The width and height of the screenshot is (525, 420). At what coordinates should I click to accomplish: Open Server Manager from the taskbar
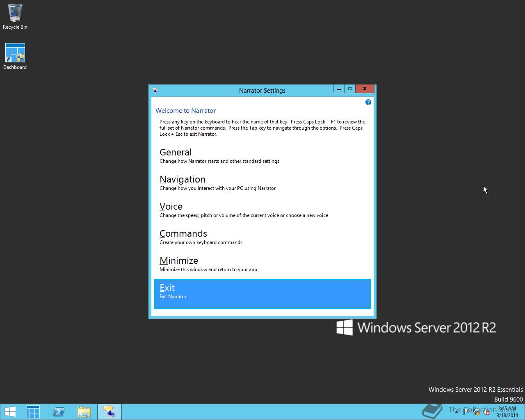33,411
